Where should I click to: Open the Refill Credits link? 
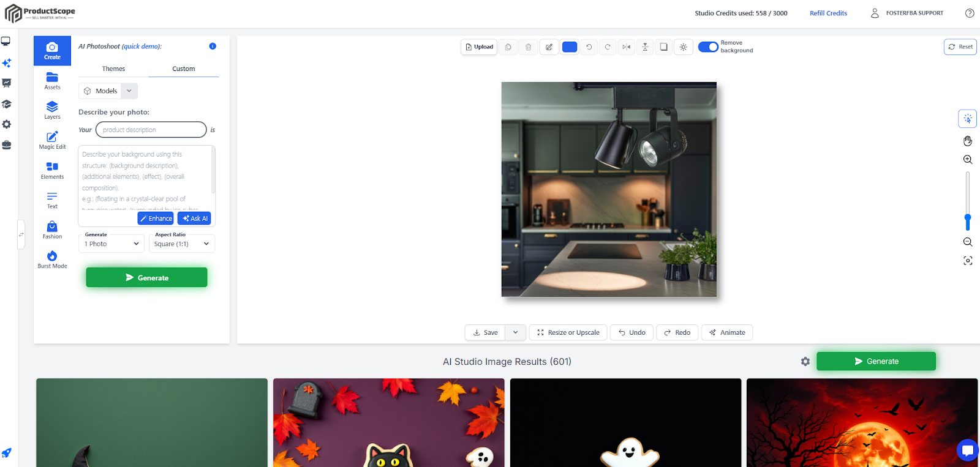828,13
